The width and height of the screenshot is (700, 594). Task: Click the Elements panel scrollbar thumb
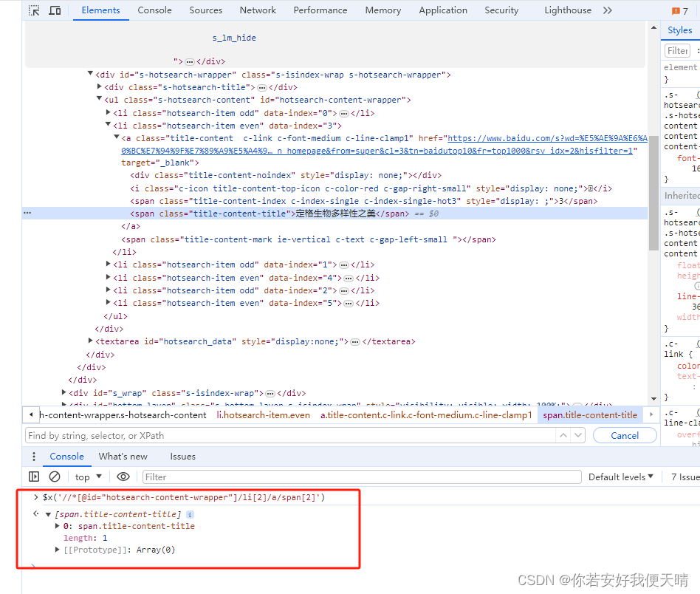point(653,193)
